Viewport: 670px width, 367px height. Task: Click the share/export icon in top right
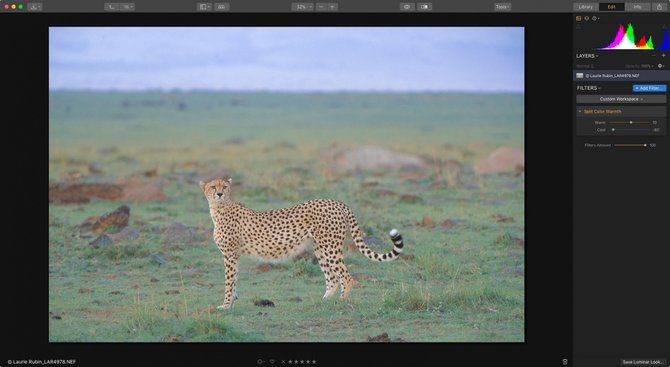click(x=659, y=7)
